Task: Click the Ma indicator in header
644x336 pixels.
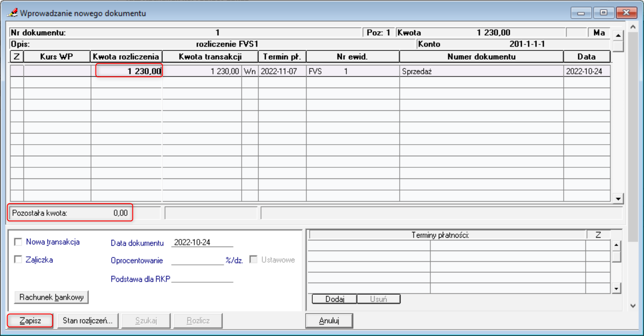Action: pos(599,32)
